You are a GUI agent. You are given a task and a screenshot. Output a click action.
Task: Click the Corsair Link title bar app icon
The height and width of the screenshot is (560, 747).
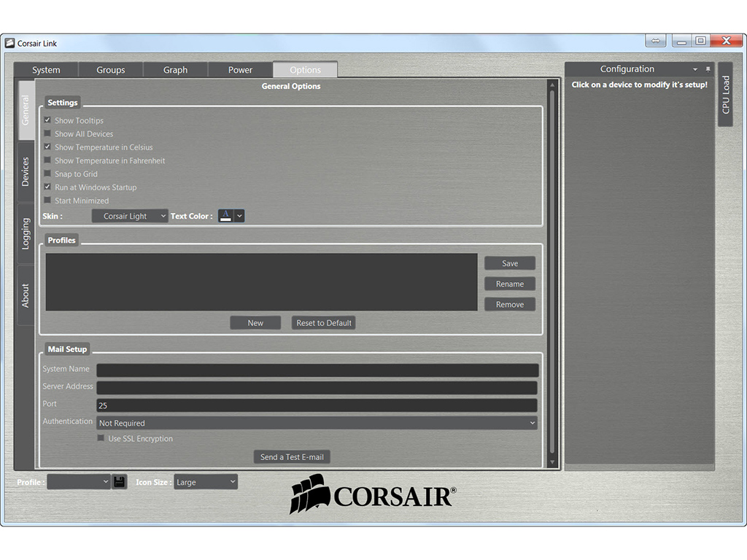click(x=9, y=43)
